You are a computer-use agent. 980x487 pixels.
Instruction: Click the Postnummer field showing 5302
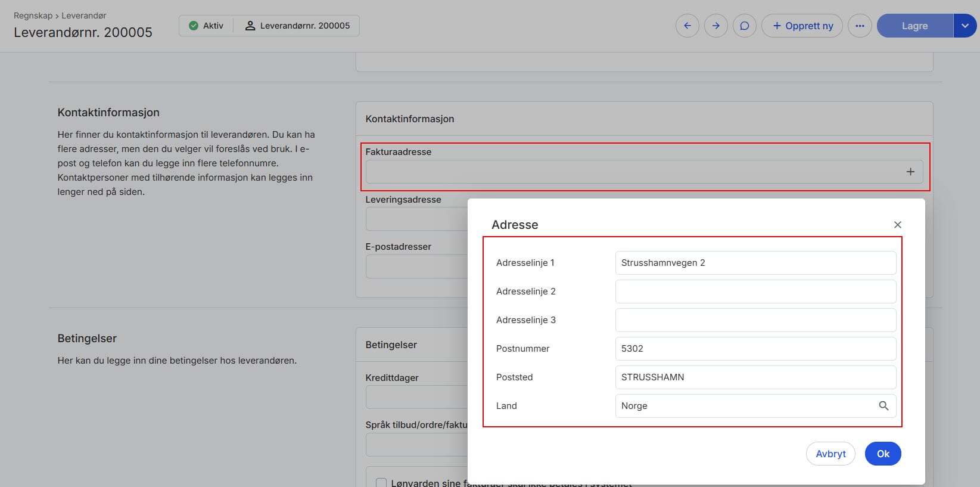[x=755, y=349]
